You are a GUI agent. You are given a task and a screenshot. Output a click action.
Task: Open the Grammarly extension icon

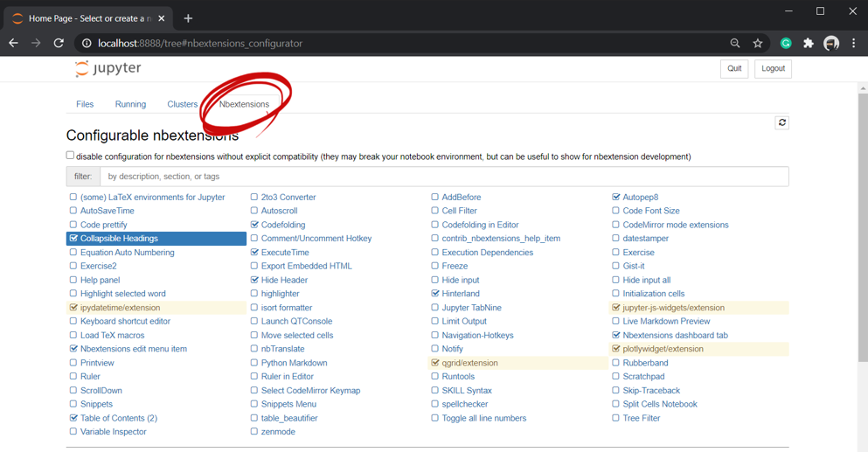(786, 43)
